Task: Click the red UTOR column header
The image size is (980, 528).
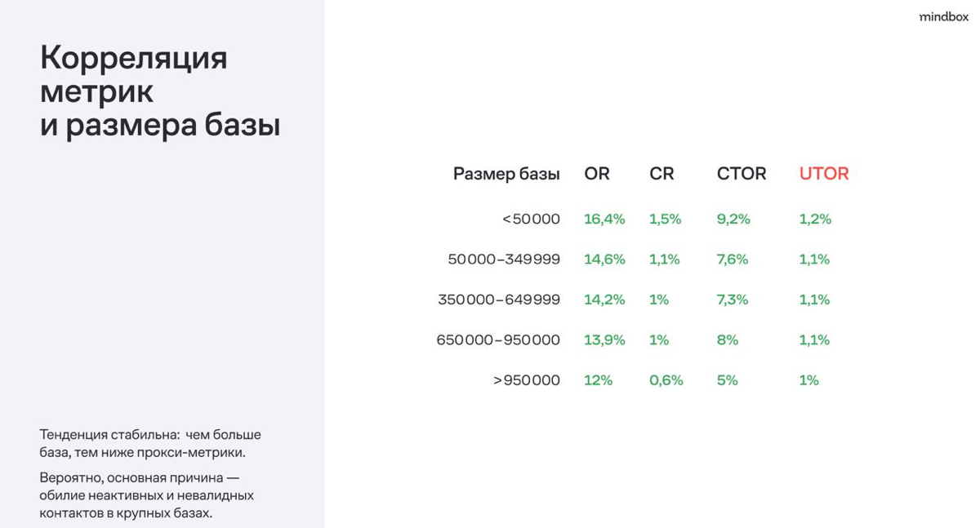Action: coord(824,174)
